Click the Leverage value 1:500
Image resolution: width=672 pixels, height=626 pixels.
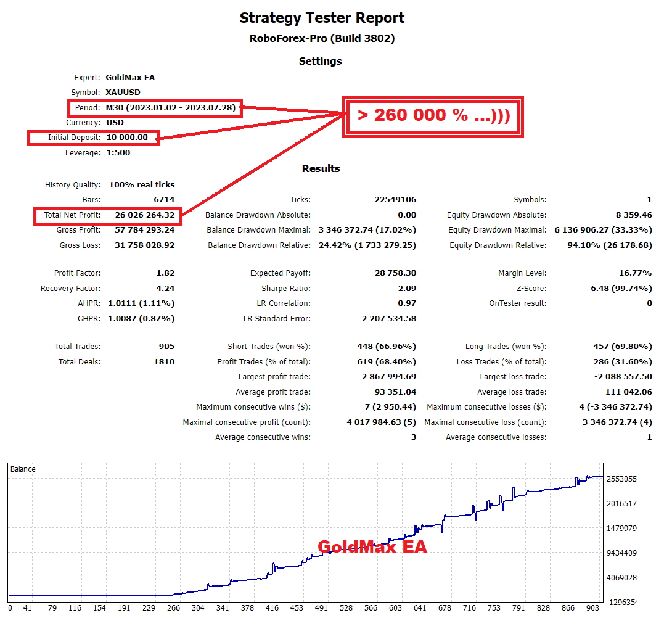point(118,152)
